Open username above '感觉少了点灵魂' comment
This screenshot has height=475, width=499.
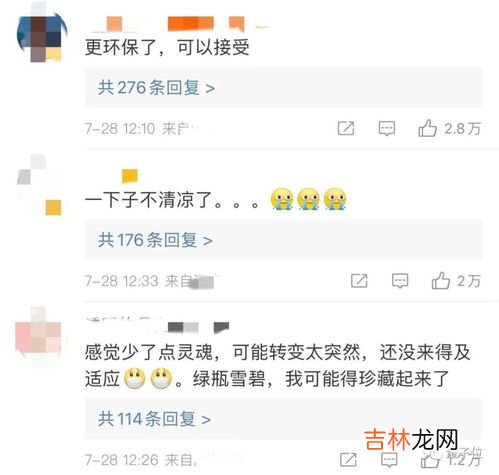[x=157, y=325]
